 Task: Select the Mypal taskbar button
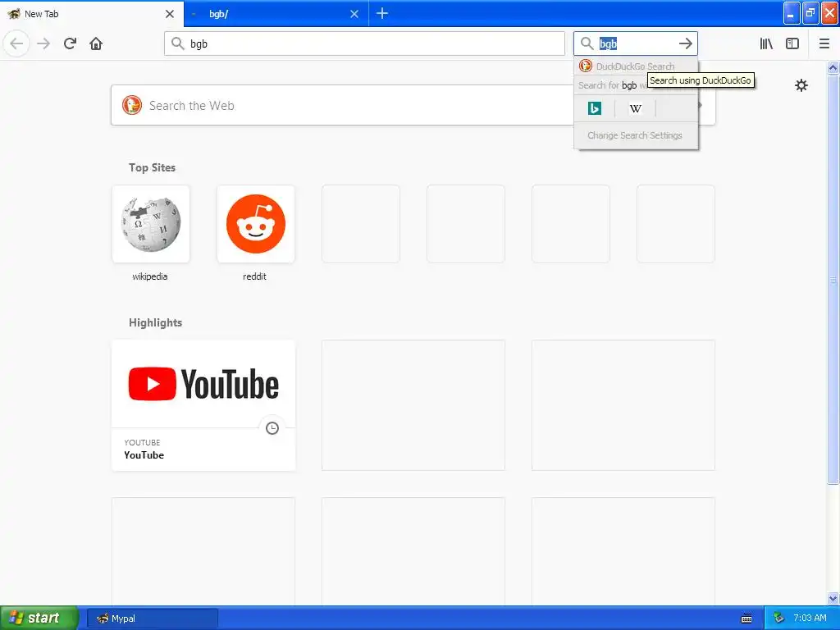152,619
